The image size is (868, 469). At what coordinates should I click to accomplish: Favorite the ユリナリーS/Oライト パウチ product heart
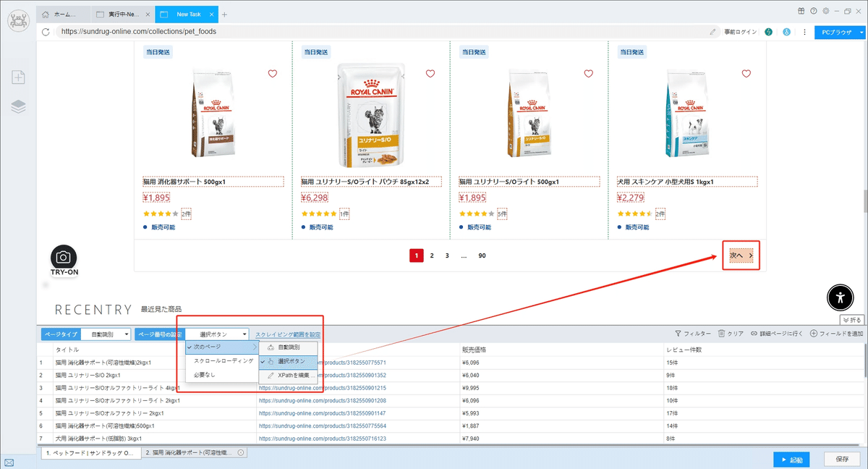point(430,73)
